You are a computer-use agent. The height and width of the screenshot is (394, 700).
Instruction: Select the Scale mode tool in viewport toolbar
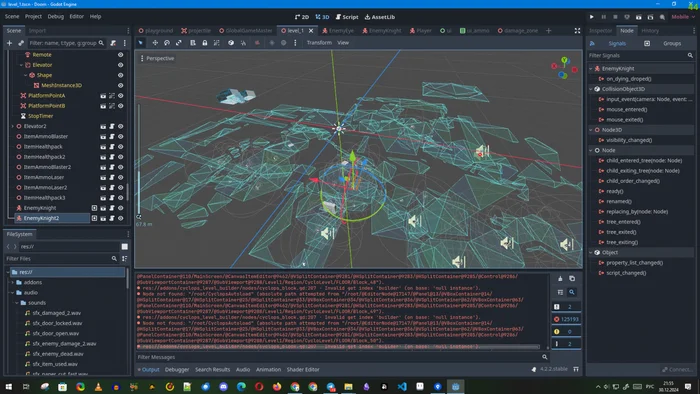pyautogui.click(x=179, y=43)
